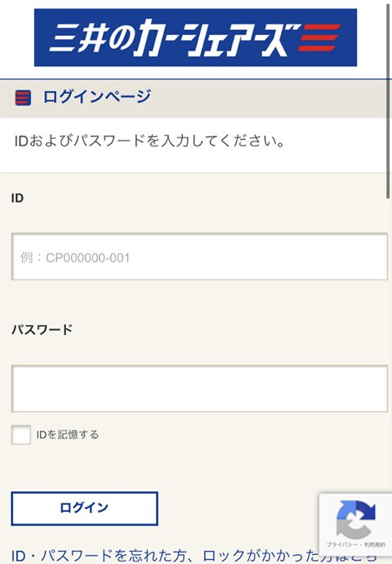
Task: Click the page's vertical scrollbar thumb
Action: click(388, 99)
